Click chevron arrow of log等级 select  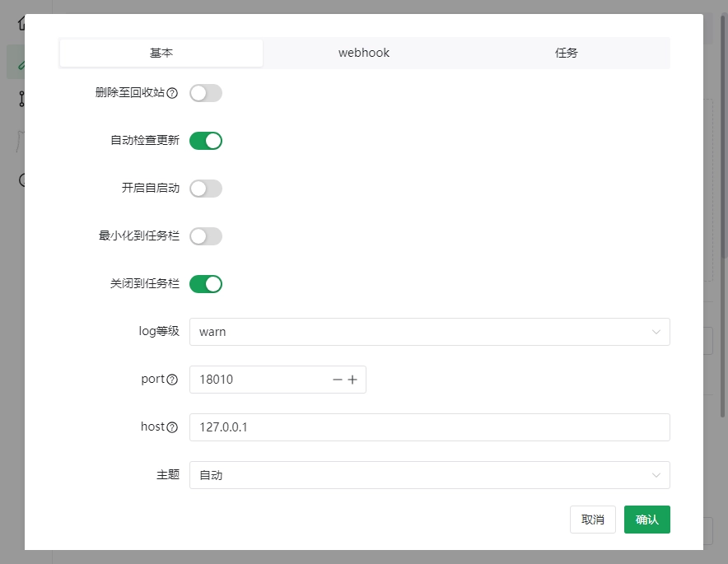(656, 332)
